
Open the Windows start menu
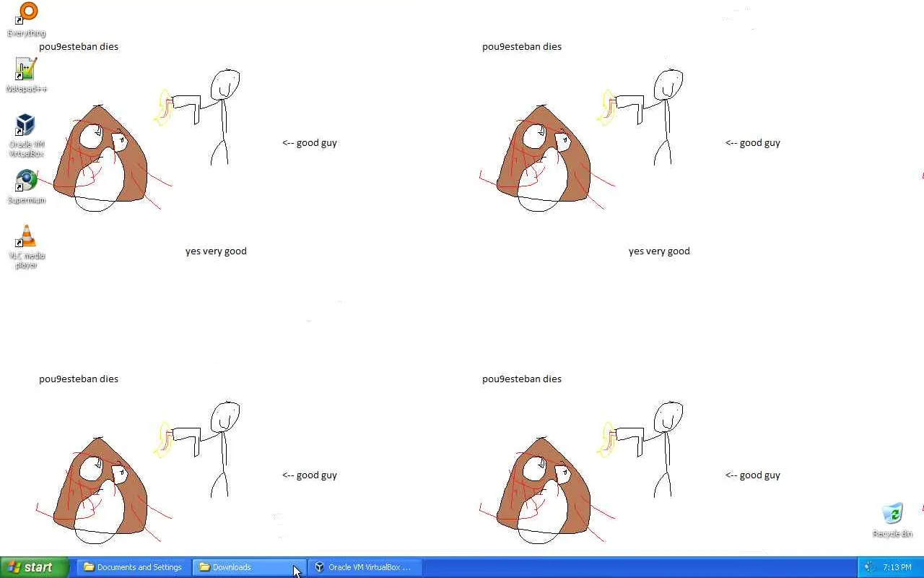tap(35, 567)
